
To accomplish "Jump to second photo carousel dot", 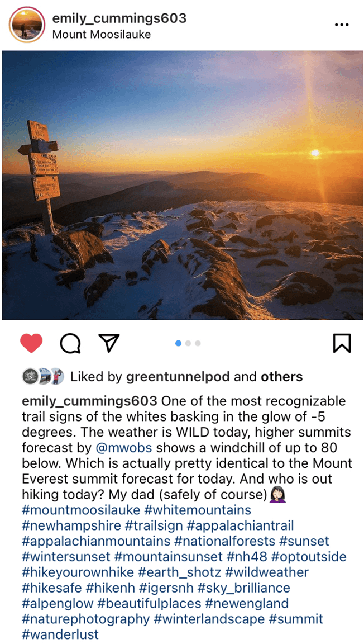I will click(x=188, y=343).
